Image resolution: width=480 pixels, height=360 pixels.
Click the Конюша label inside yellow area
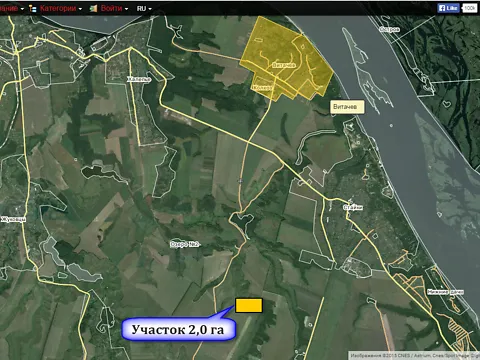click(262, 88)
